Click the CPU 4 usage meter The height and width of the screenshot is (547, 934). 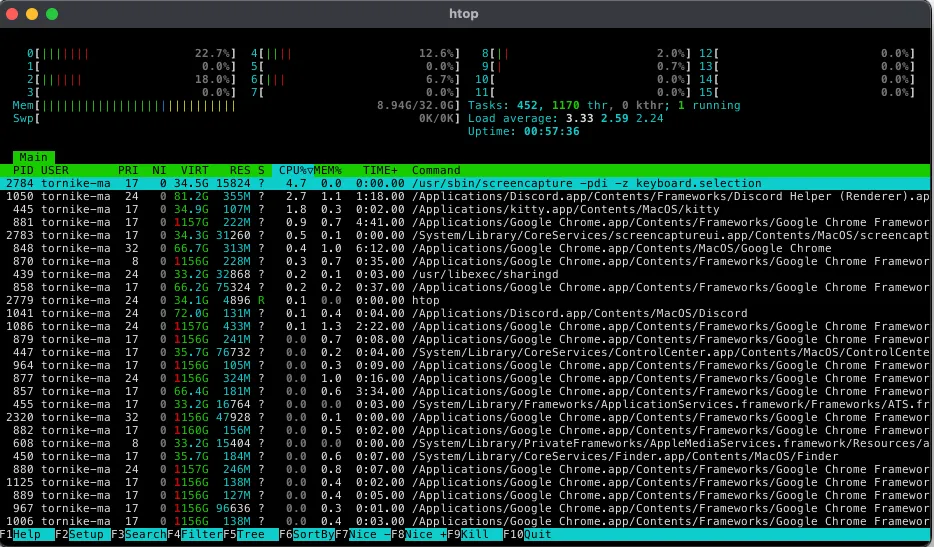point(356,54)
